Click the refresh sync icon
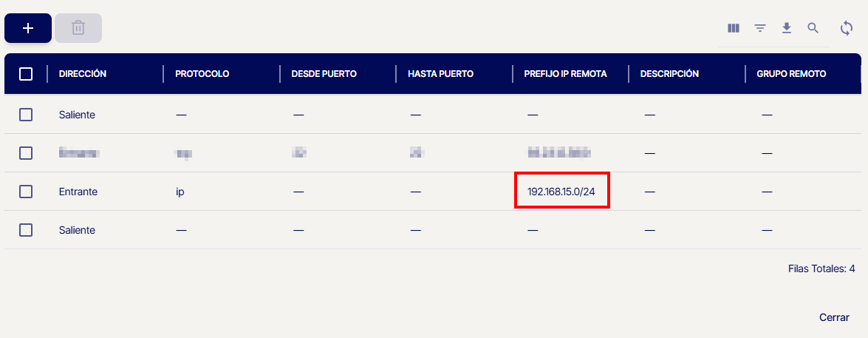Image resolution: width=868 pixels, height=338 pixels. 847,28
